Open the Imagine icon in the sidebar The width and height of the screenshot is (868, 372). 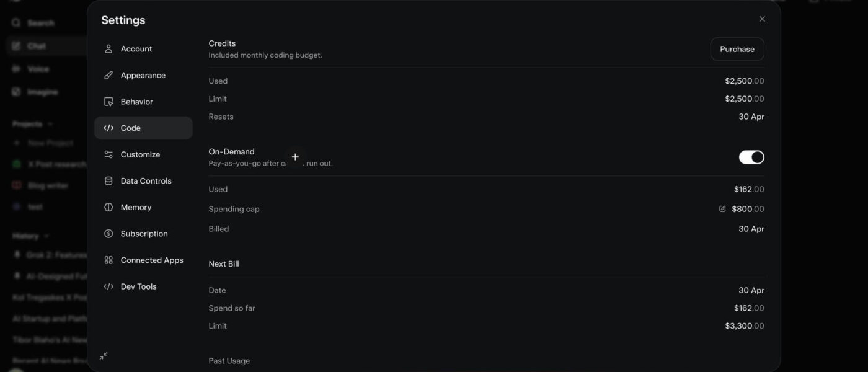(15, 91)
